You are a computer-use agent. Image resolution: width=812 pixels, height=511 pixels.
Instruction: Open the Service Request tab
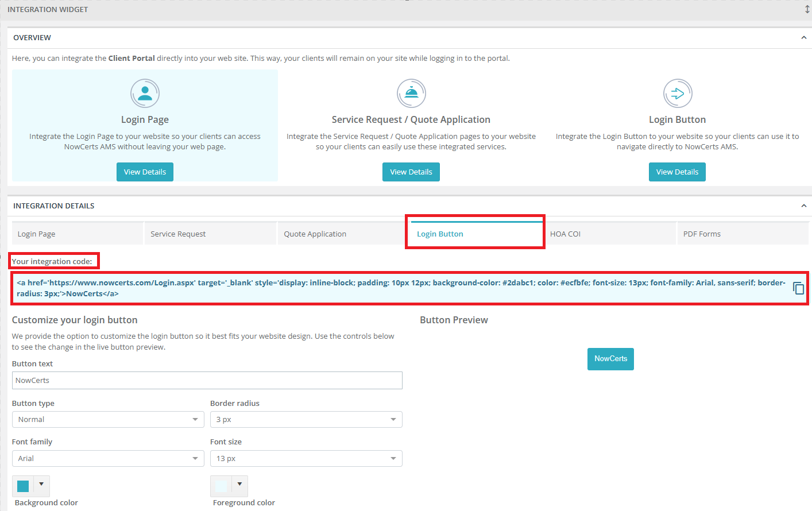click(x=210, y=234)
